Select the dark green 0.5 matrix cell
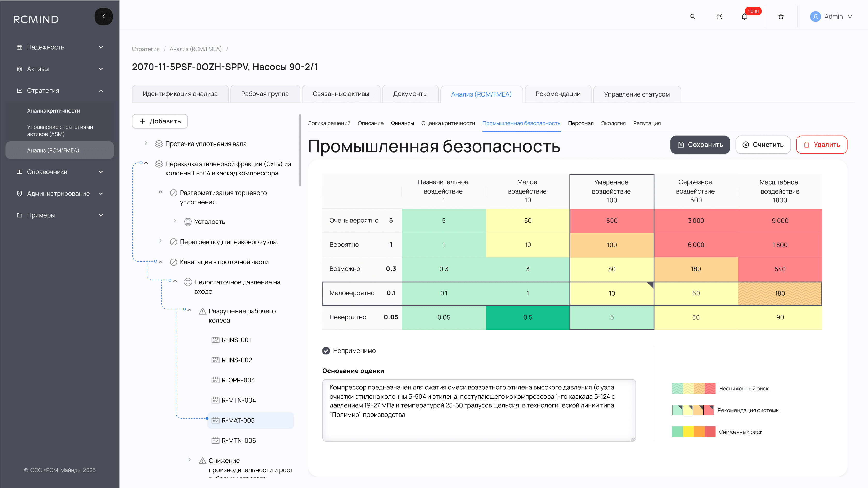Screen dimensions: 868x488 [x=528, y=317]
